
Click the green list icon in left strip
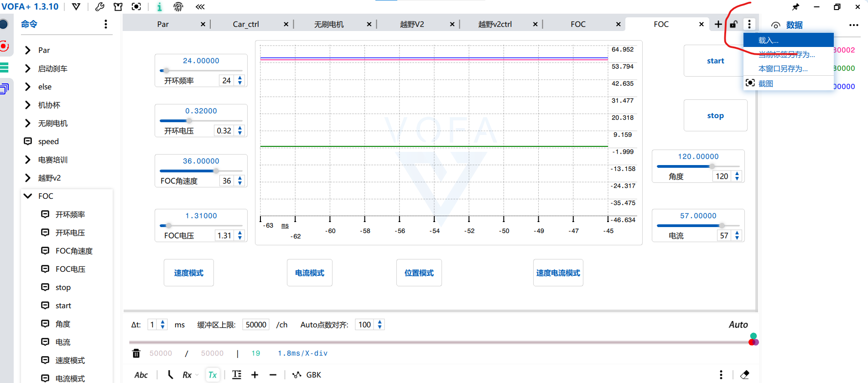point(4,67)
